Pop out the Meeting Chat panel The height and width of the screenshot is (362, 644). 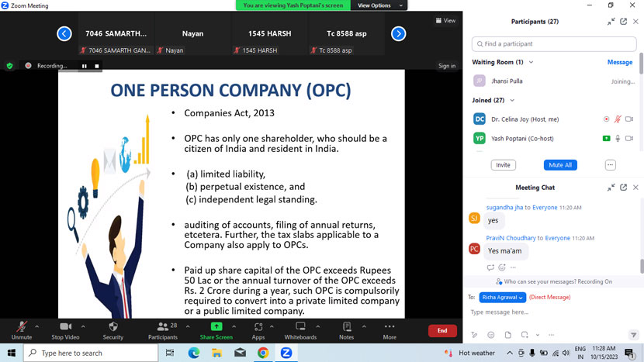click(624, 188)
